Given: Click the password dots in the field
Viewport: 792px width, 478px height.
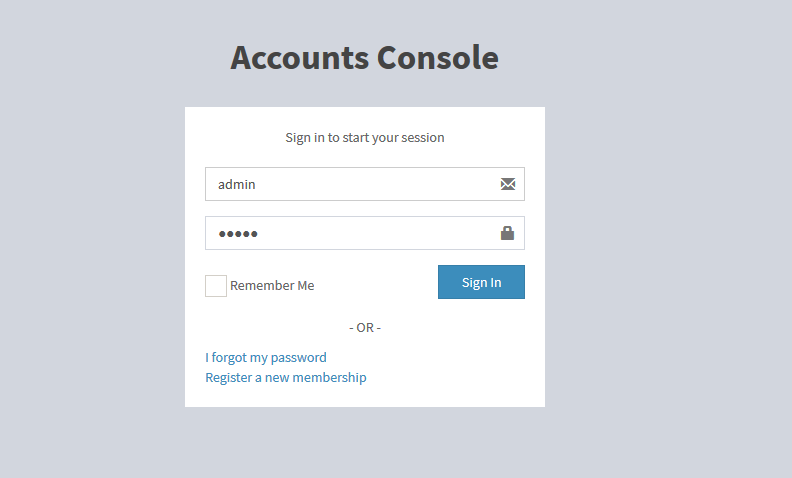Looking at the screenshot, I should tap(238, 234).
